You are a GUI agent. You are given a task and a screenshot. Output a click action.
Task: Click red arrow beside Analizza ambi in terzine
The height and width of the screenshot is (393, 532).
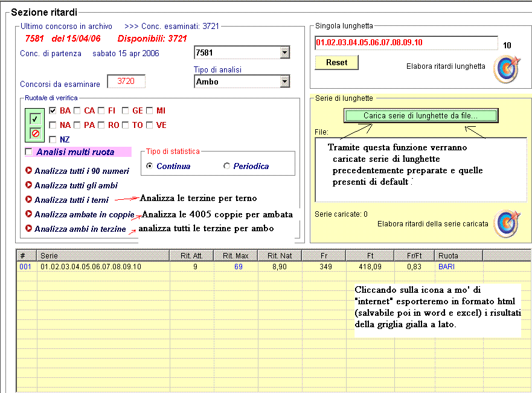[x=28, y=228]
